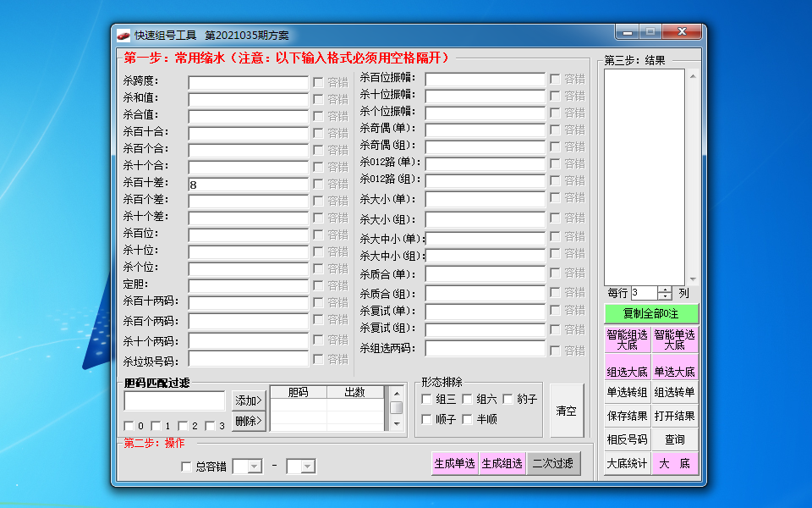The width and height of the screenshot is (812, 508).
Task: Open second 总容错 range dropdown after dash
Action: click(307, 467)
